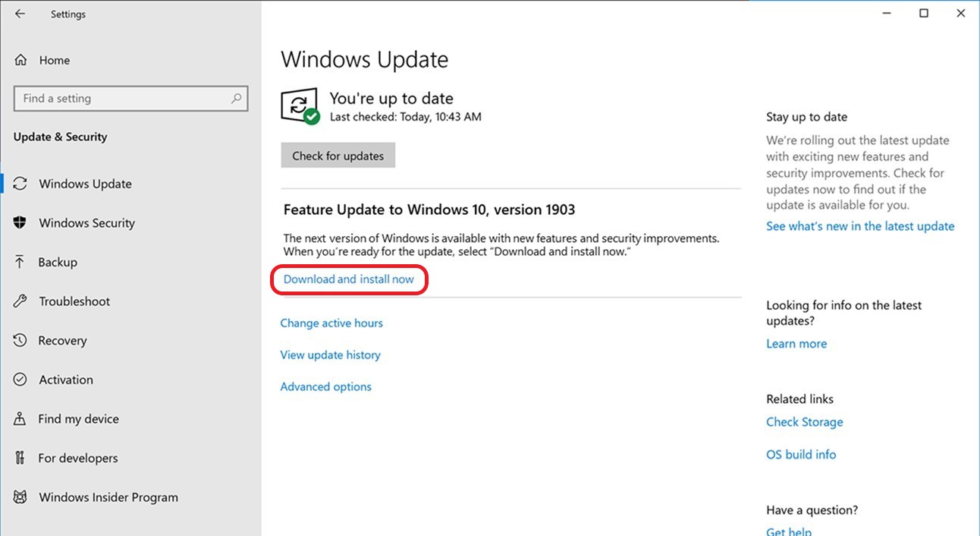
Task: Click the Troubleshoot wrench icon
Action: pyautogui.click(x=20, y=301)
